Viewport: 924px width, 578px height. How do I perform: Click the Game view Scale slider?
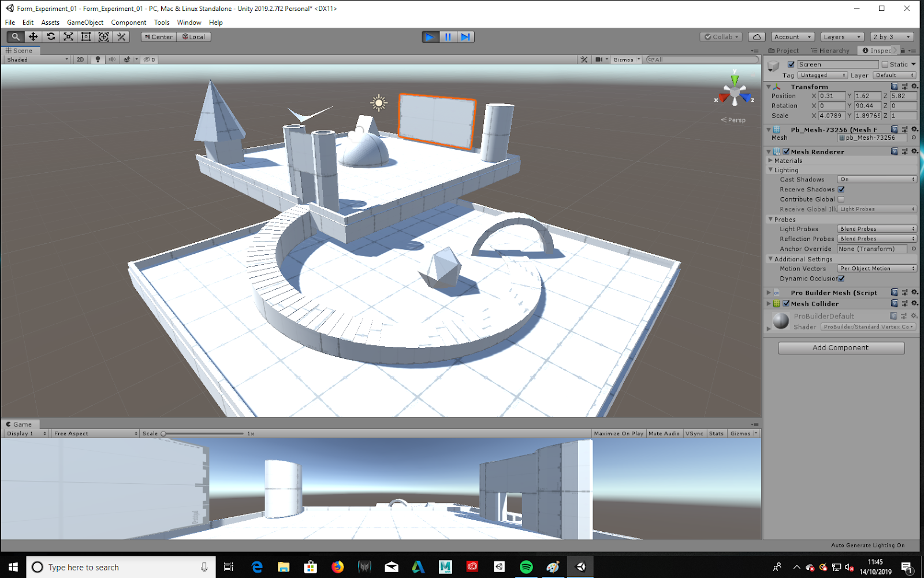203,433
